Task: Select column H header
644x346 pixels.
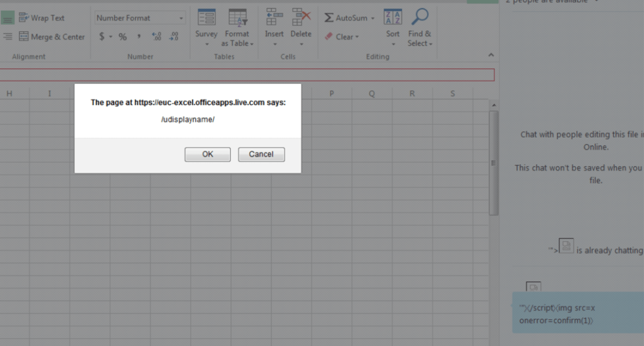Action: point(9,94)
